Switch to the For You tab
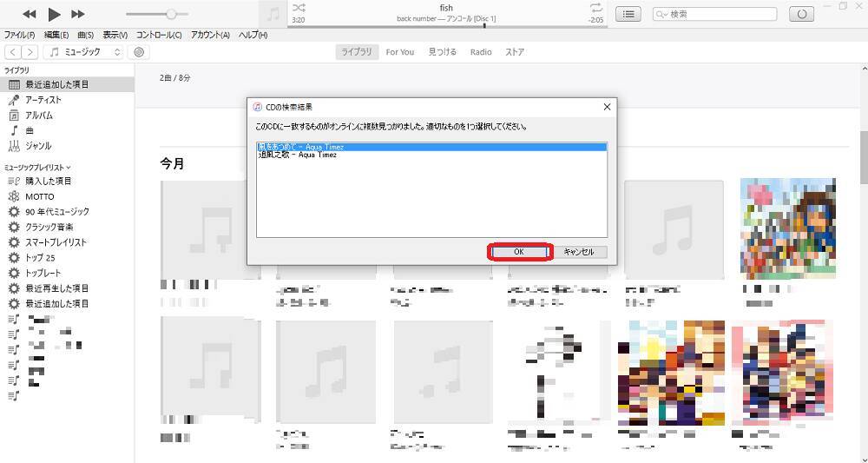The width and height of the screenshot is (868, 463). (x=399, y=52)
